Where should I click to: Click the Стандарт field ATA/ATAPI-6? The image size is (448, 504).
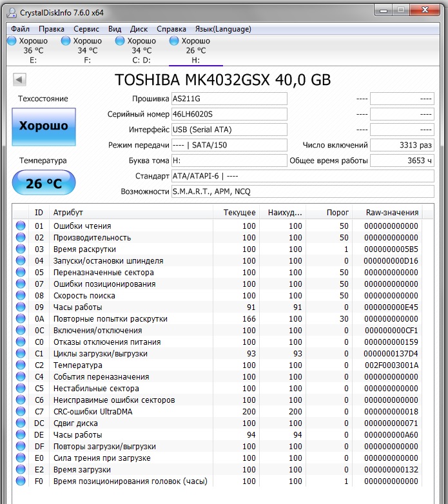tap(303, 176)
